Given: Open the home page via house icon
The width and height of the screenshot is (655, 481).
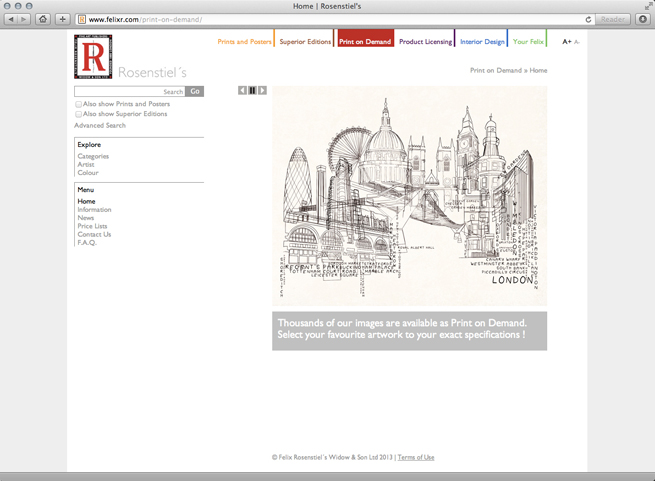Looking at the screenshot, I should 43,19.
